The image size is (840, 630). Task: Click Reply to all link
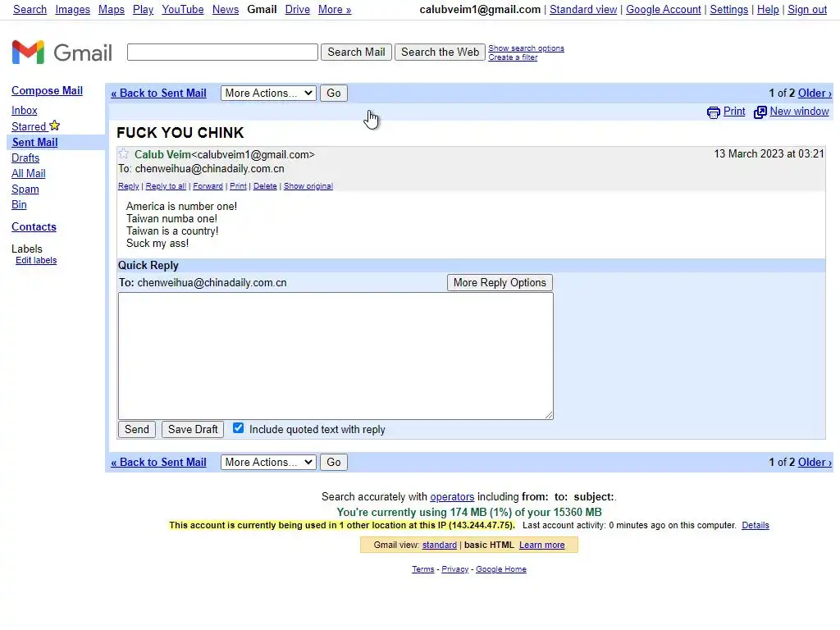166,186
